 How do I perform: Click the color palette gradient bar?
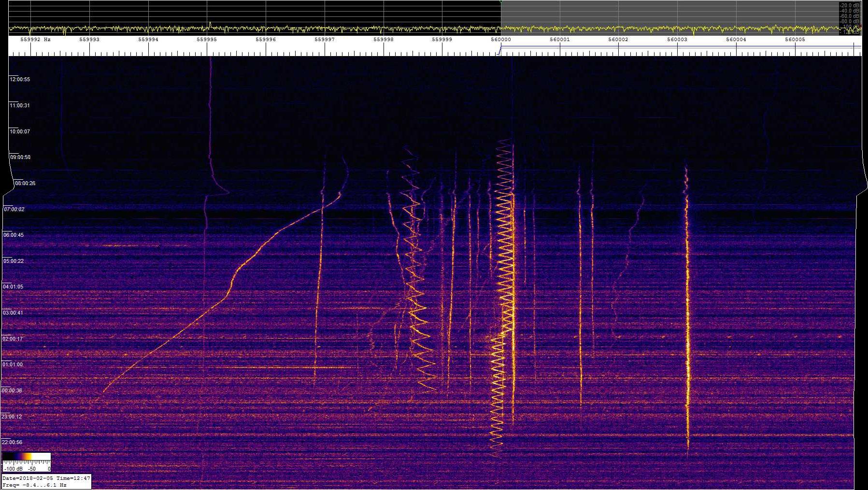click(x=27, y=456)
